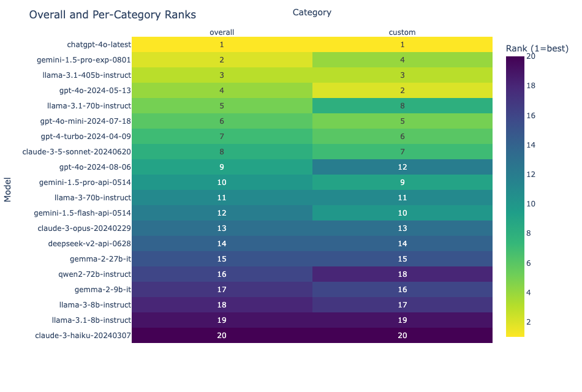Click the viridis rank colorbar gradient
The height and width of the screenshot is (392, 582).
(515, 196)
